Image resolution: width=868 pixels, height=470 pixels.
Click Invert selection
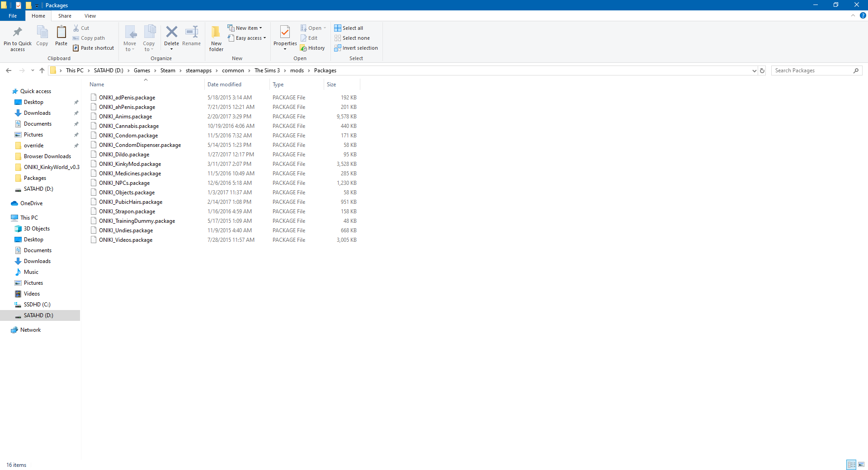[356, 48]
